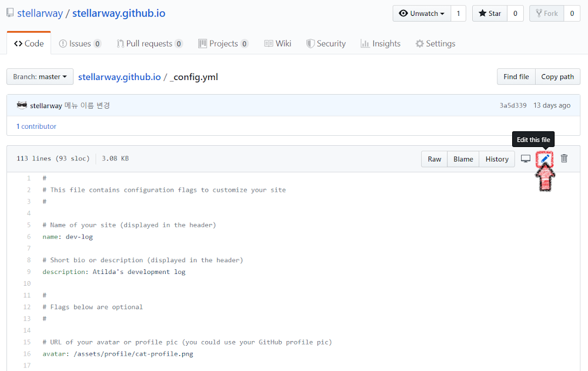Click the '113 lines (93 sloc)' file info
This screenshot has width=588, height=371.
pos(53,158)
